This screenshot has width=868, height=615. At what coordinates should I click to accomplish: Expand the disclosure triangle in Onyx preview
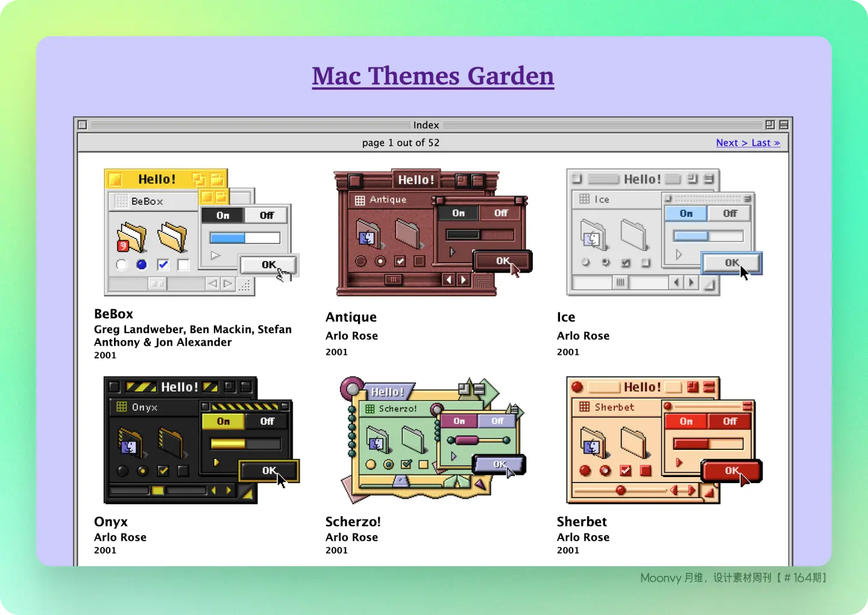pos(216,463)
